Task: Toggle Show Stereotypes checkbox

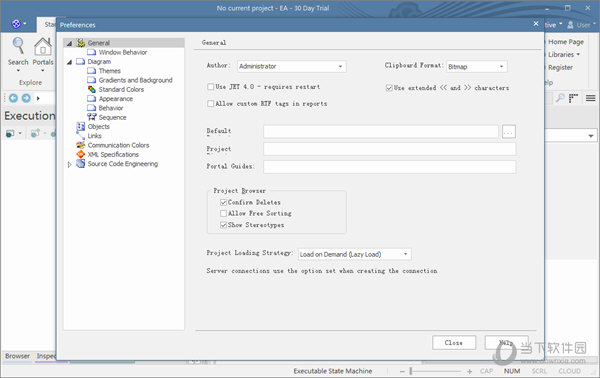Action: coord(223,225)
